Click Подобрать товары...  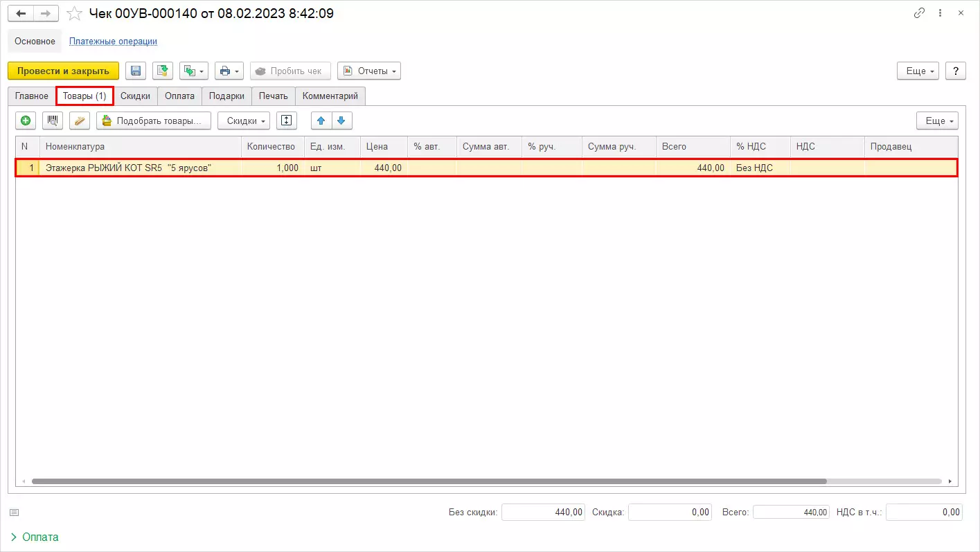(x=154, y=121)
